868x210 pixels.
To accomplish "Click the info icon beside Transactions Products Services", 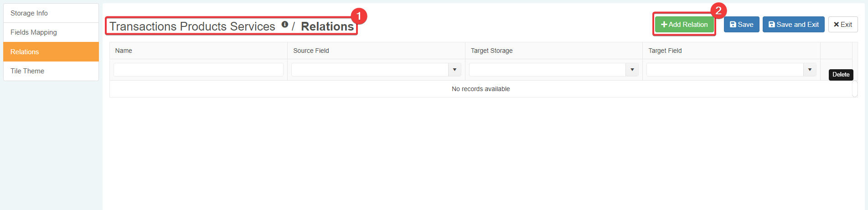I will click(x=284, y=25).
